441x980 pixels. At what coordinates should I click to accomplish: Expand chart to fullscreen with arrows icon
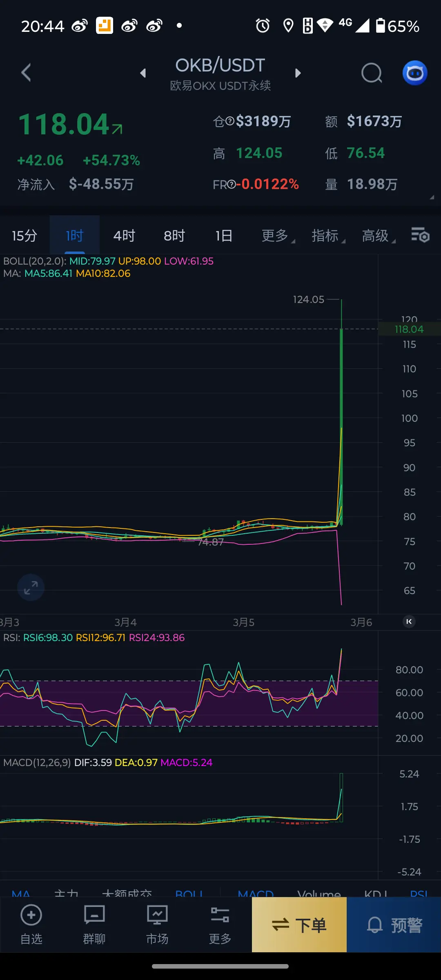click(x=31, y=588)
